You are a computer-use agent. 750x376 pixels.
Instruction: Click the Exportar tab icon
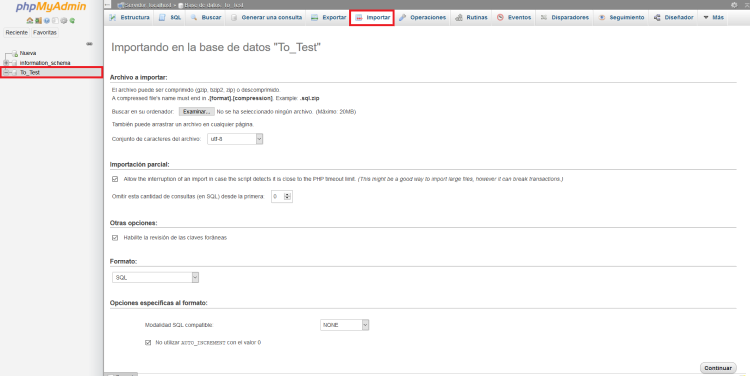tap(314, 17)
